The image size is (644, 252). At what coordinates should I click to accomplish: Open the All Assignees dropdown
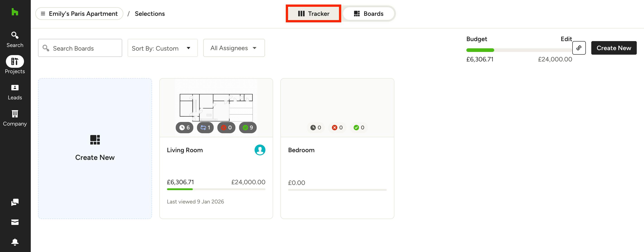[234, 48]
